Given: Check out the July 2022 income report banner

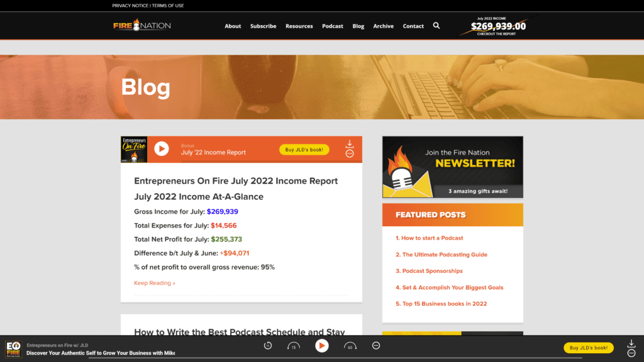Looking at the screenshot, I should [498, 26].
